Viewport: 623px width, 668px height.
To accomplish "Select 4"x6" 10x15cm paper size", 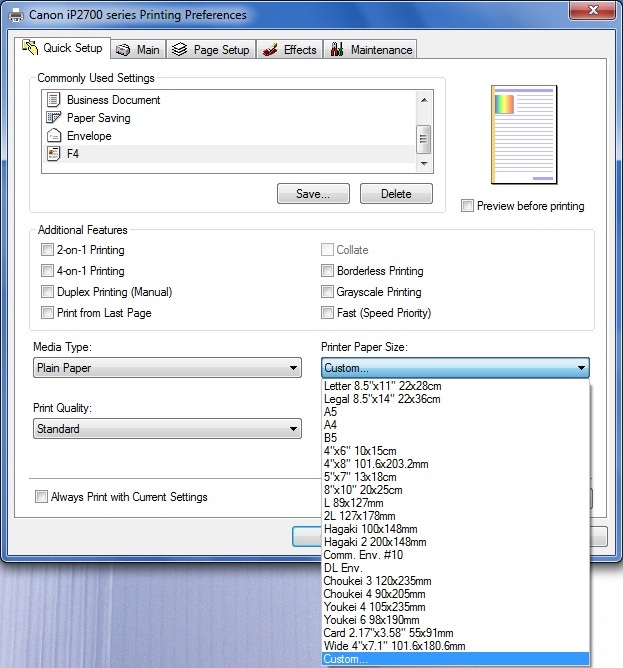I will pos(455,451).
